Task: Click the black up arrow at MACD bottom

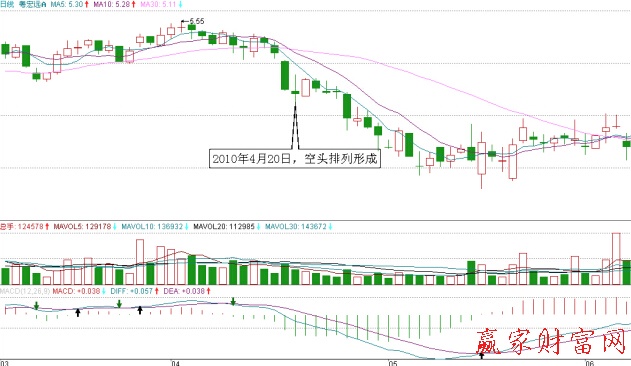Action: (x=481, y=356)
